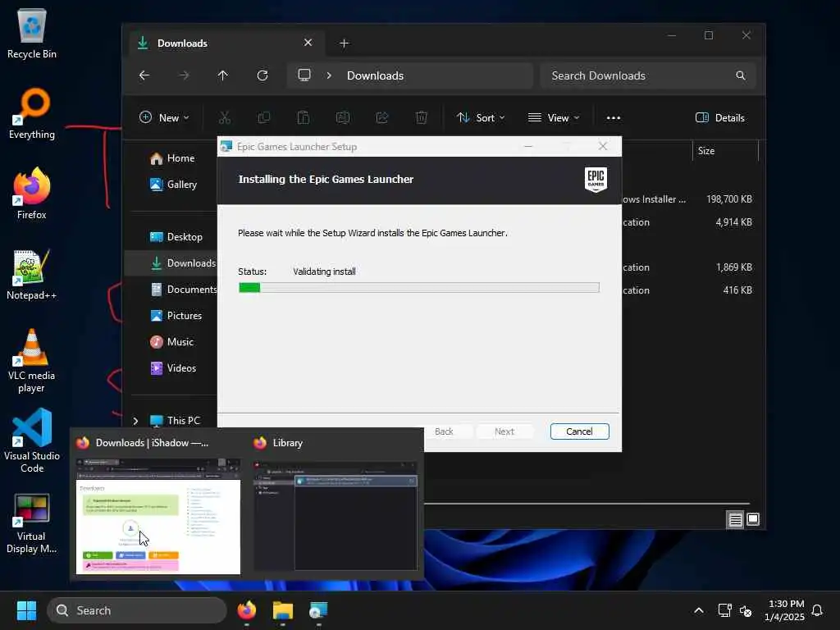The width and height of the screenshot is (840, 630).
Task: Select Videos in the navigation pane
Action: click(x=174, y=368)
